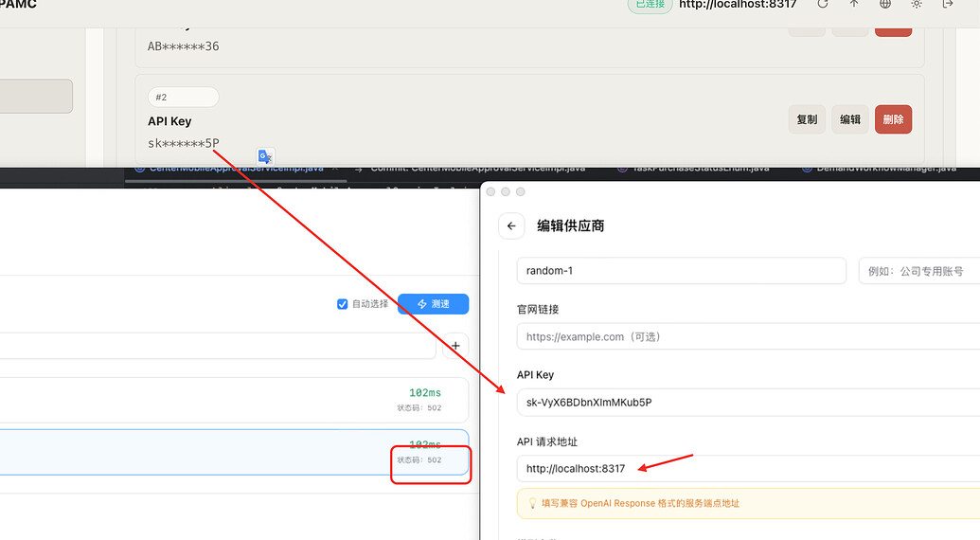
Task: Toggle the 自动选择 checkbox
Action: (x=343, y=304)
